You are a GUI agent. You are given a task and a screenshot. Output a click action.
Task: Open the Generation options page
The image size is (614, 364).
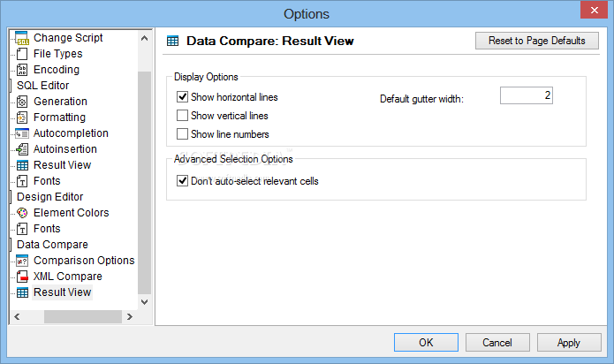point(60,102)
